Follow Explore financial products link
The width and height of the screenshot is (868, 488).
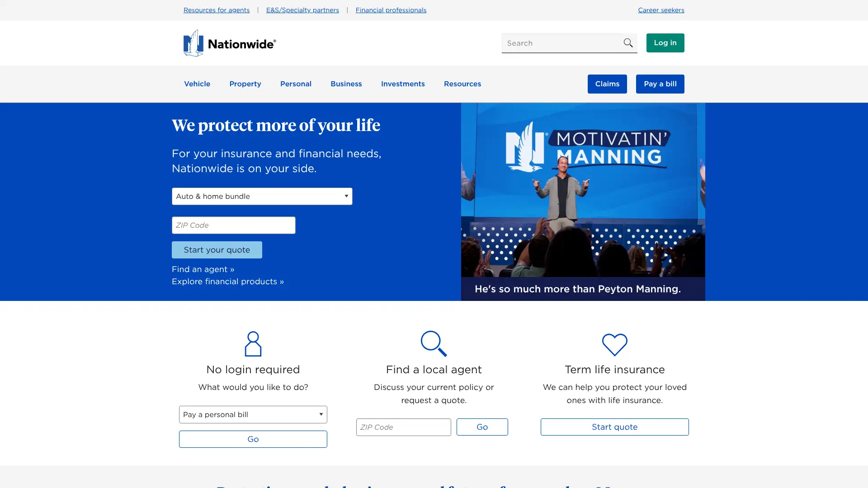coord(228,282)
